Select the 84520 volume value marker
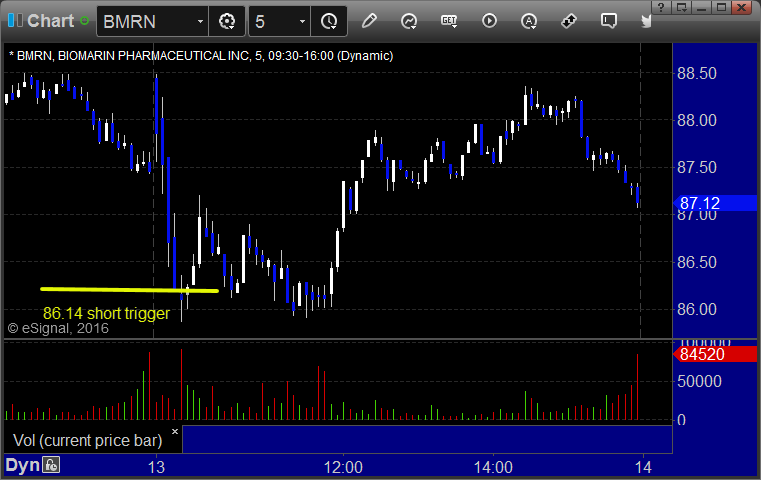Screen dimensions: 761x480 click(715, 354)
